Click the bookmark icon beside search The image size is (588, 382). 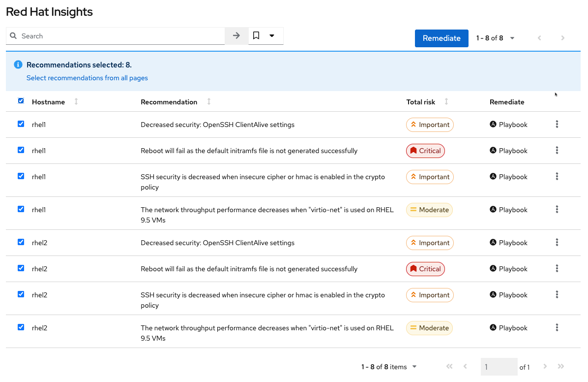point(256,36)
